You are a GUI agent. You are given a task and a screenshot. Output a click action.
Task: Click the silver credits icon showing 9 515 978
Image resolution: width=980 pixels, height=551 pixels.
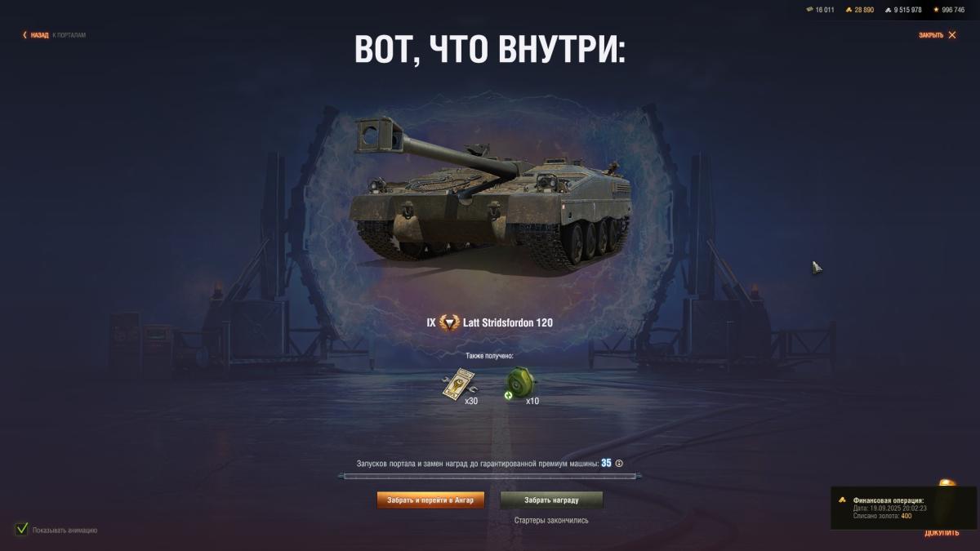pyautogui.click(x=889, y=10)
